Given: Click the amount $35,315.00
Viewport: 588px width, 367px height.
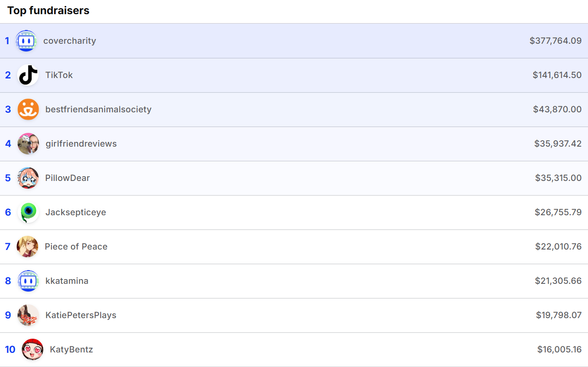Looking at the screenshot, I should [x=558, y=178].
